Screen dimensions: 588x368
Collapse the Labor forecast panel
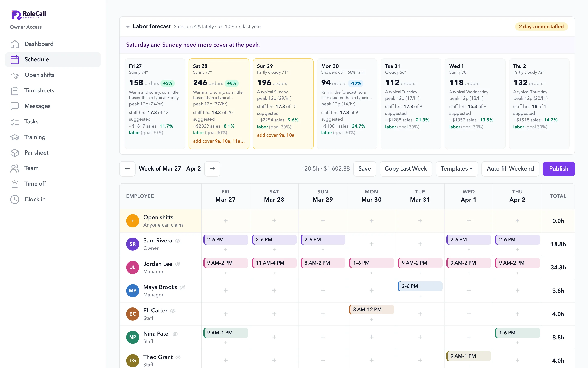click(x=128, y=27)
